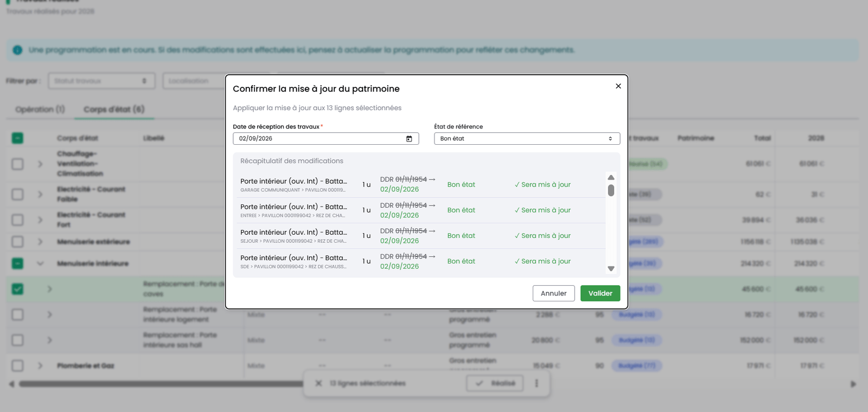The width and height of the screenshot is (868, 412).
Task: Click 'Sera mis à jour' on GARAGE row
Action: tap(542, 185)
